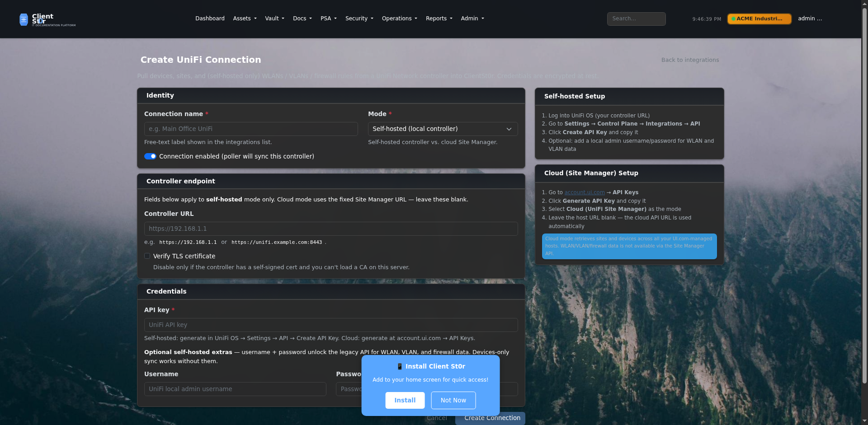Open the Admin dropdown menu

pos(472,19)
